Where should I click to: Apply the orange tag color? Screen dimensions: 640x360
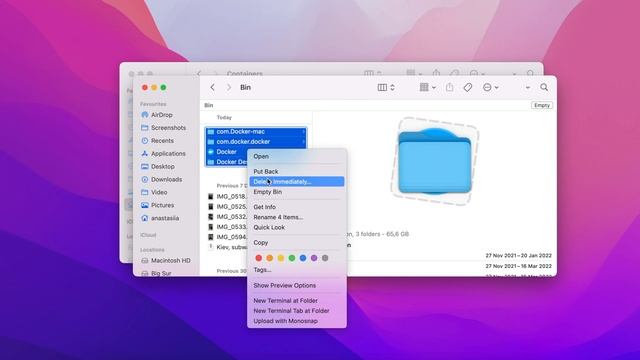click(269, 258)
